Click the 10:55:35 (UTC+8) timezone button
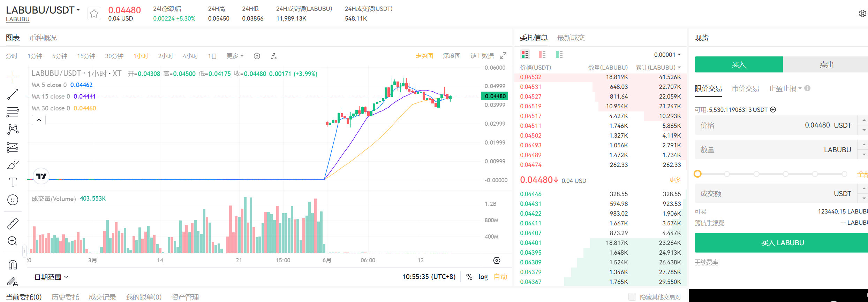 point(429,277)
